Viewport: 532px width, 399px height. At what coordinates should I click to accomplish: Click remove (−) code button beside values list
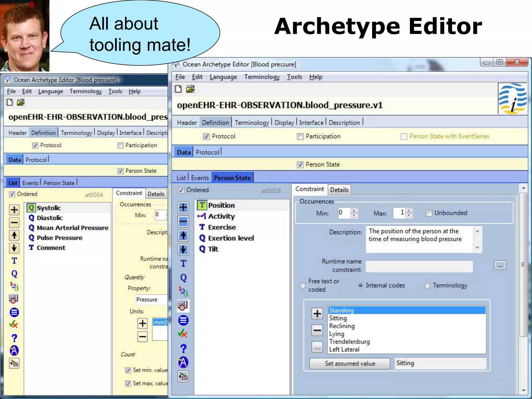[x=317, y=330]
